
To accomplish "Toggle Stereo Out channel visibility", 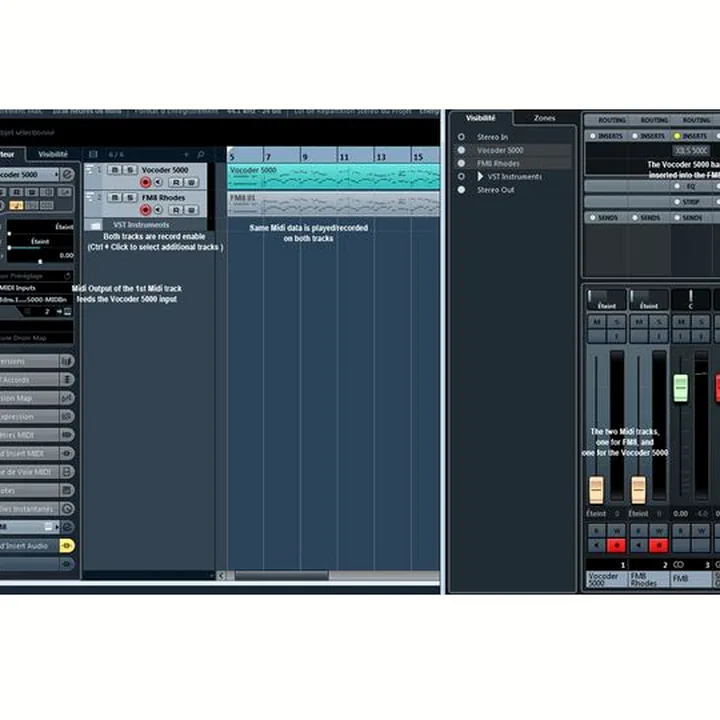I will point(461,190).
